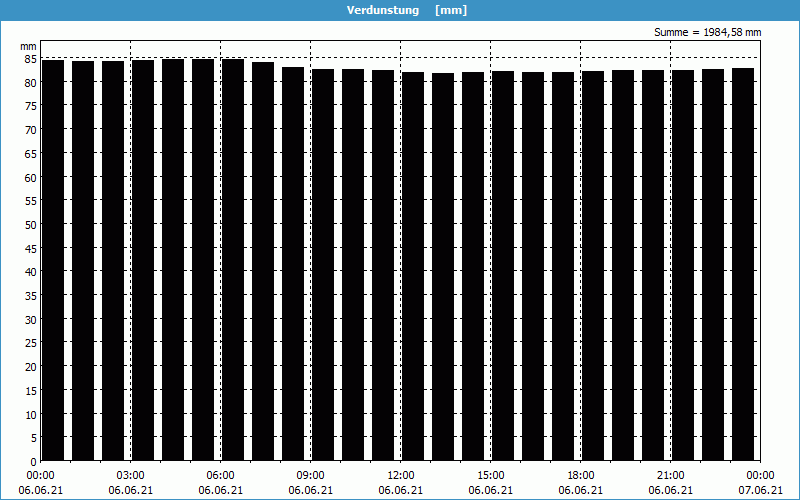Select the bar starting at 06:00
The height and width of the screenshot is (500, 800).
point(233,260)
